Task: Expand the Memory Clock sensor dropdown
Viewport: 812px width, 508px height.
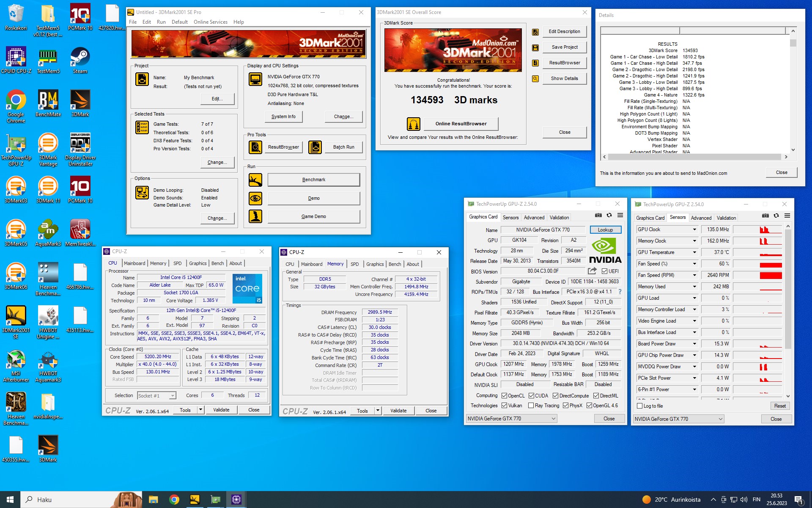Action: coord(694,241)
